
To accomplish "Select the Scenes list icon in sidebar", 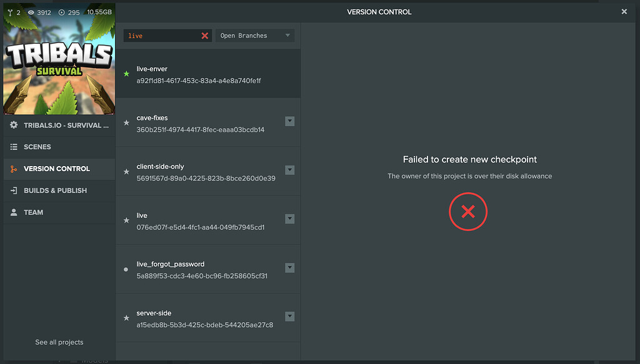I will coord(14,147).
